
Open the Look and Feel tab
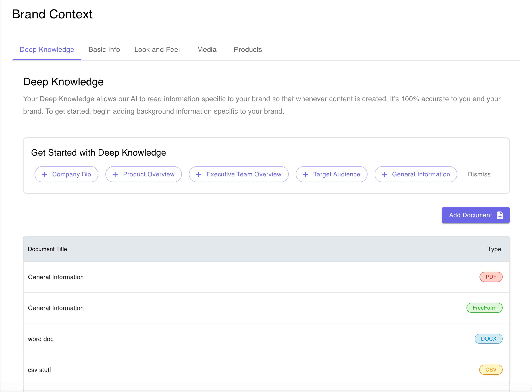(x=157, y=50)
